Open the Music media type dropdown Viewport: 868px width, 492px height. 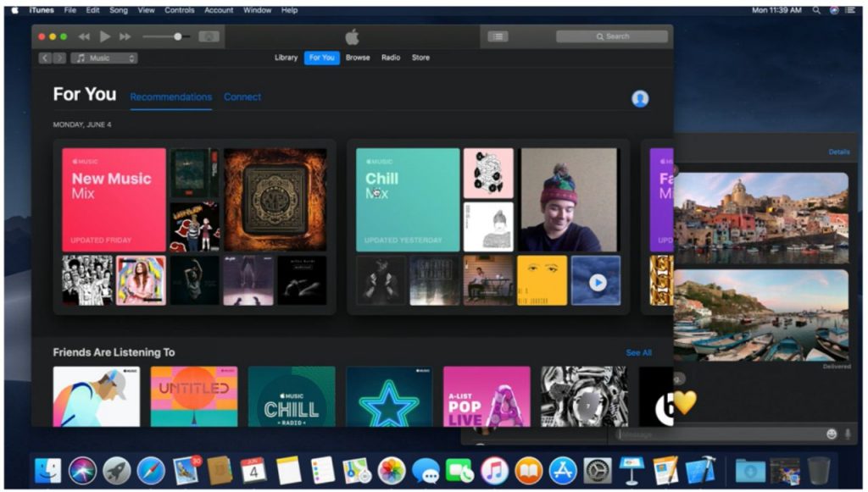[x=103, y=58]
